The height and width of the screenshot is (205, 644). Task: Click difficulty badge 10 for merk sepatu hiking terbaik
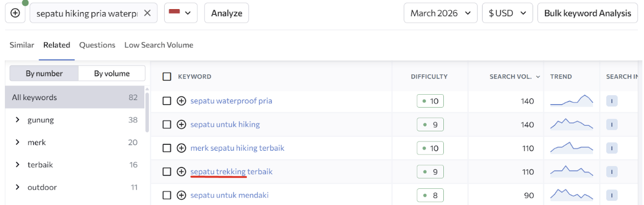coord(430,148)
